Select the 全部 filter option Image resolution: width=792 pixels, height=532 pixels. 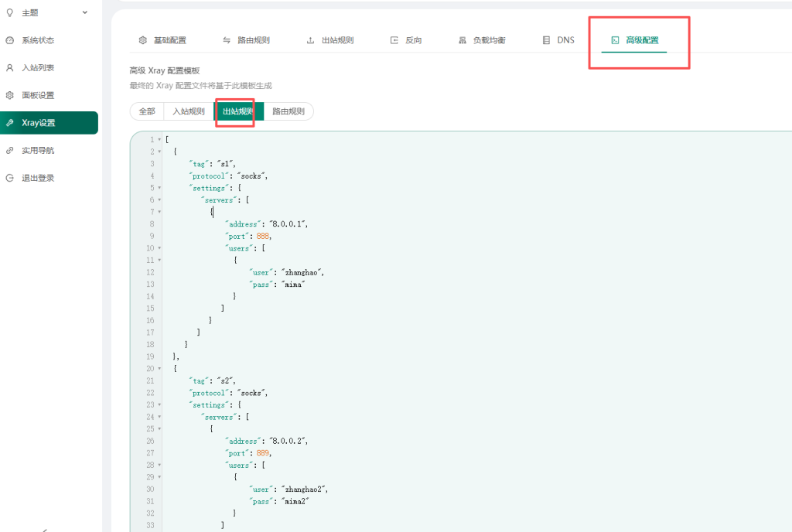coord(147,111)
